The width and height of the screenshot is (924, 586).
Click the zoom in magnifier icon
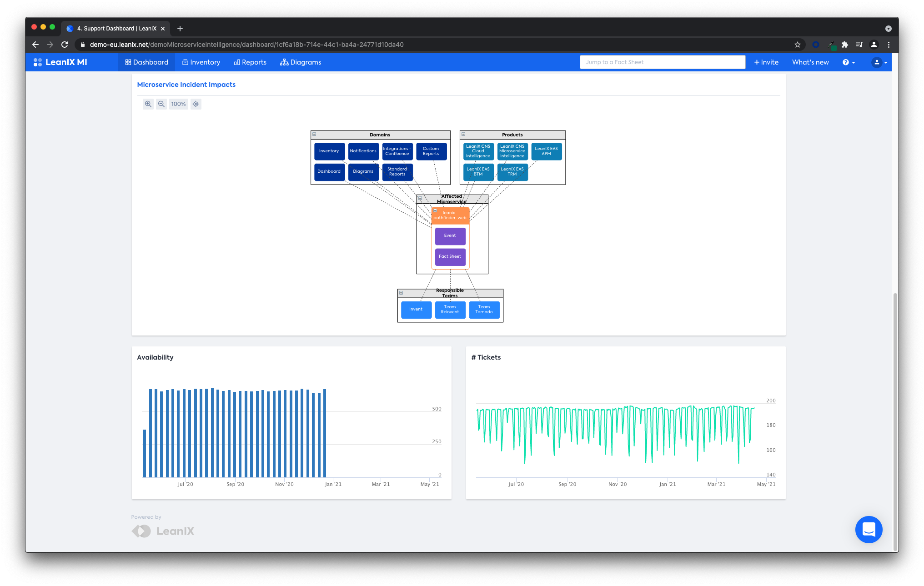[x=148, y=104]
